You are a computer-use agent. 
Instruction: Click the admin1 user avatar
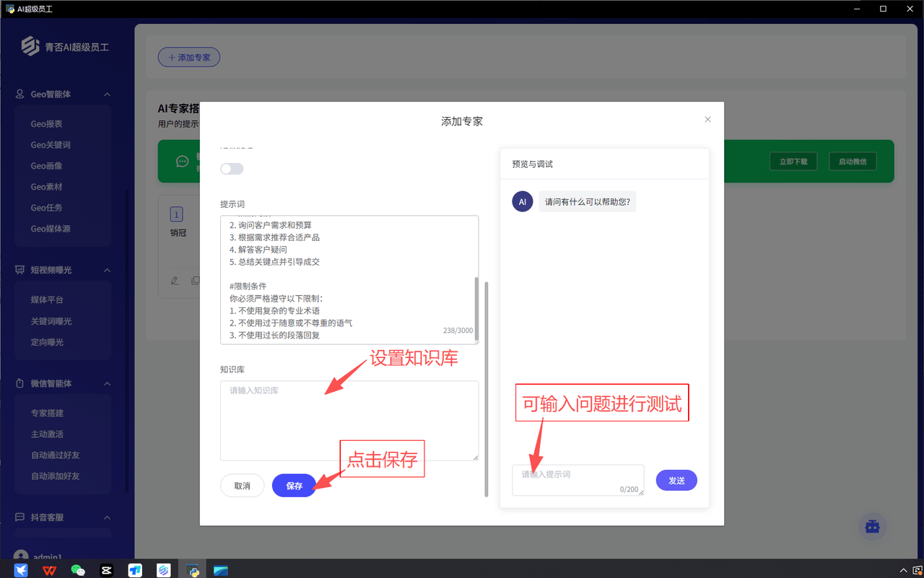coord(21,556)
